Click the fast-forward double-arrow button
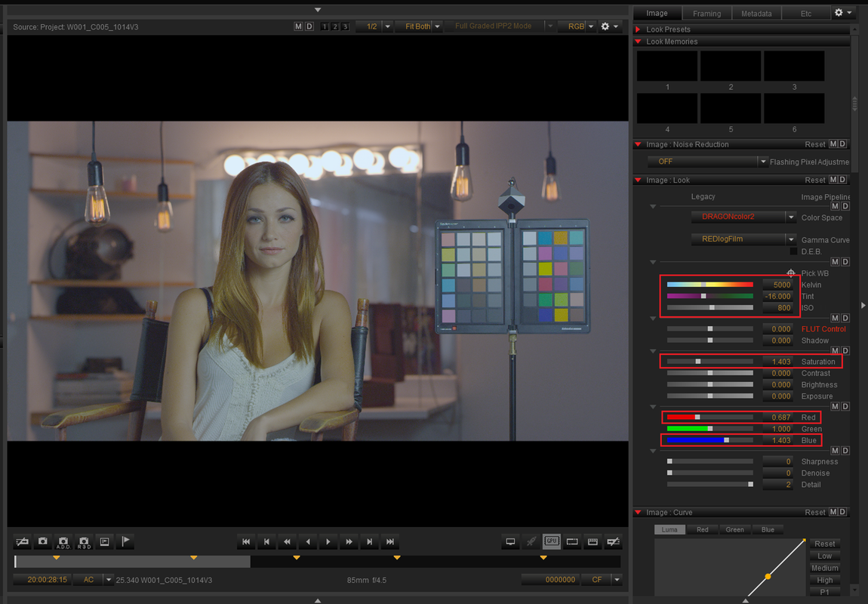Screen dimensions: 868x604 tap(349, 541)
